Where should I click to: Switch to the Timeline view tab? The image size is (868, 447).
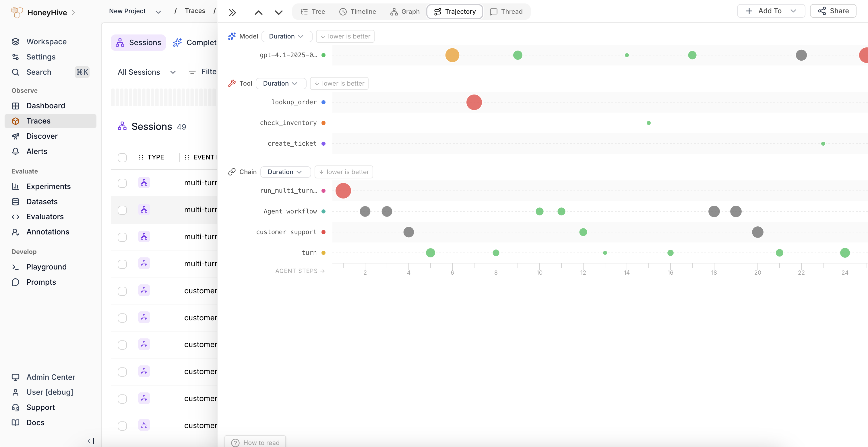[358, 11]
